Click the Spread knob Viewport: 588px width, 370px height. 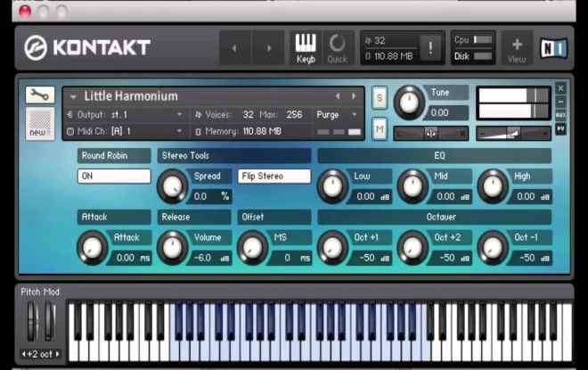[x=173, y=186]
